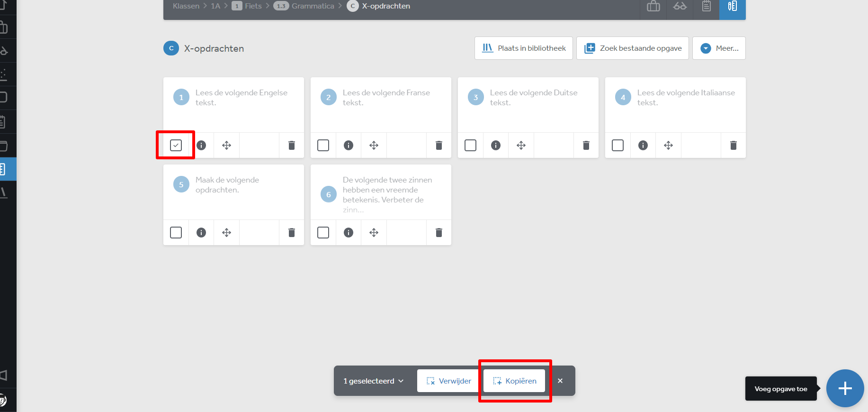Open info for the Engelse tekst card
The image size is (868, 412).
point(201,145)
